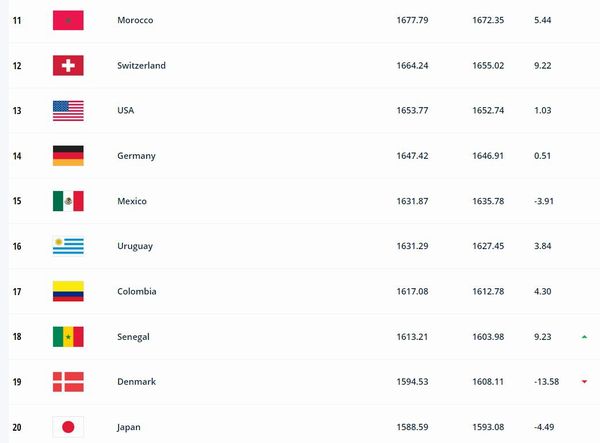Screen dimensions: 600x443
Task: Click the Switzerland flag icon
Action: [x=68, y=65]
